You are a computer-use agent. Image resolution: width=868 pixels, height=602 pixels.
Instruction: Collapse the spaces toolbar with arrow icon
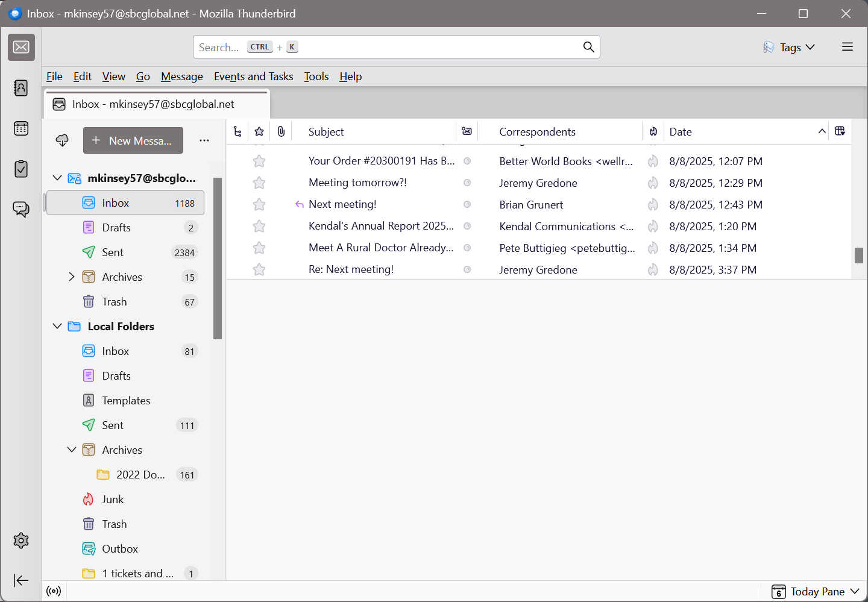tap(21, 580)
